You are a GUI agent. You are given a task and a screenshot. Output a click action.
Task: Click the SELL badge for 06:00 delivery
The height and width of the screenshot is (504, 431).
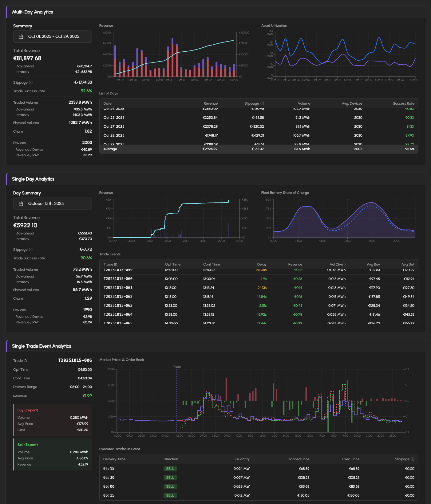[170, 486]
